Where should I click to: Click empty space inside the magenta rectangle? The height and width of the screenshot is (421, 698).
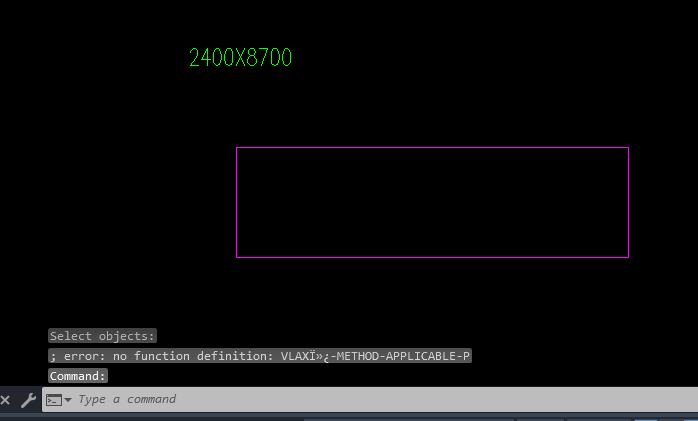click(x=432, y=202)
